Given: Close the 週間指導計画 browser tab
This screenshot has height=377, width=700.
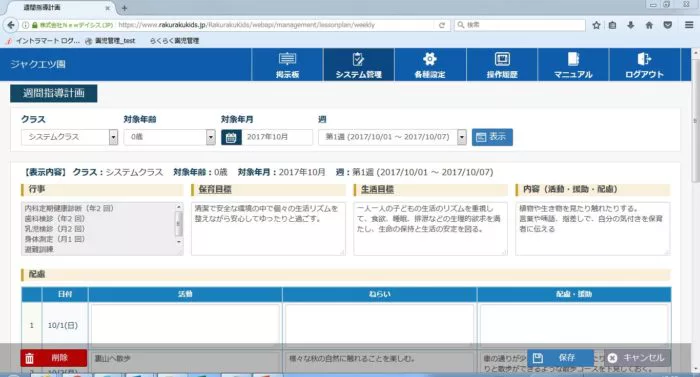Looking at the screenshot, I should coord(108,8).
